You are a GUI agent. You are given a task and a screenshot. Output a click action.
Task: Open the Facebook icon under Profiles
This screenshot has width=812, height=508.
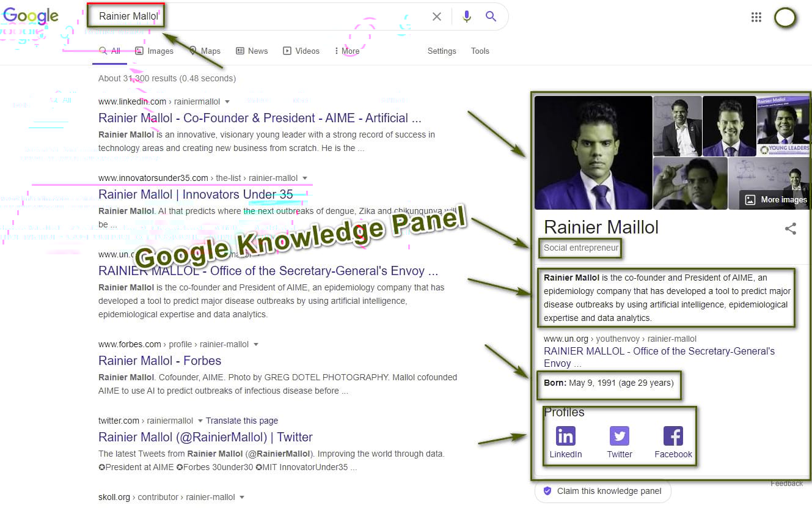point(673,436)
